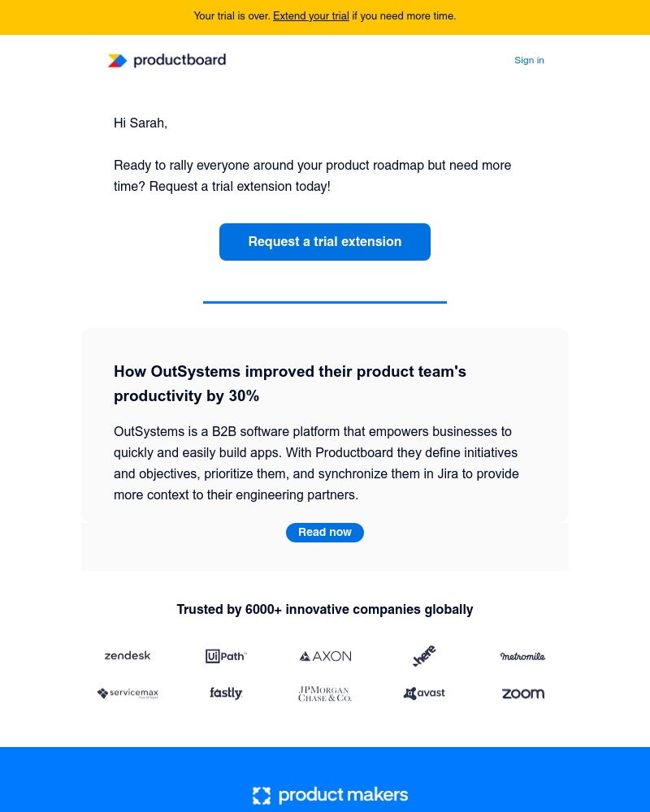Viewport: 650px width, 812px height.
Task: Select the OutSystems case study headline
Action: (x=290, y=383)
